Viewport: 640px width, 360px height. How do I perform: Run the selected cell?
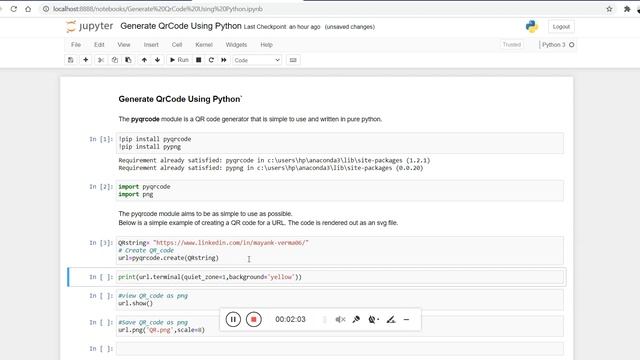(x=179, y=60)
